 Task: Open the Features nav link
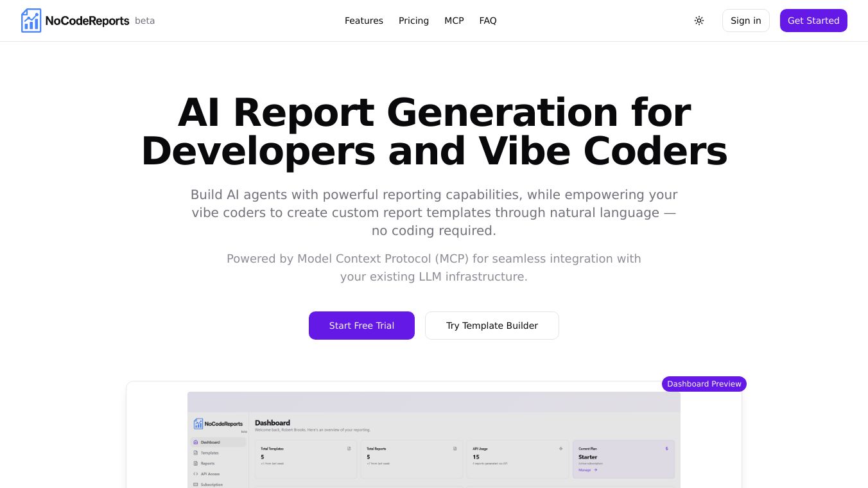pos(364,21)
